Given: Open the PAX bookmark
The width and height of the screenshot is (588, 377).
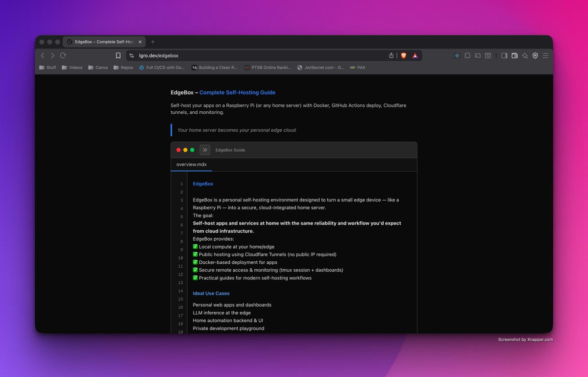Looking at the screenshot, I should pos(358,68).
